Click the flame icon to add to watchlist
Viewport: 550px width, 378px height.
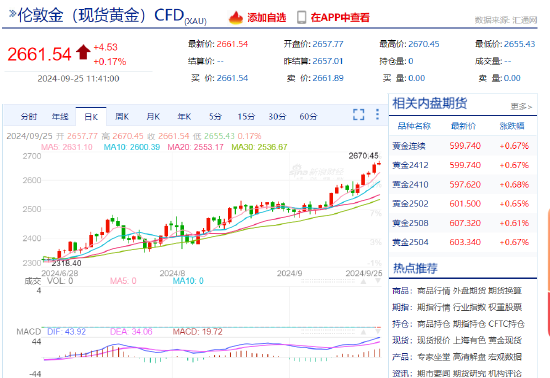tap(236, 17)
